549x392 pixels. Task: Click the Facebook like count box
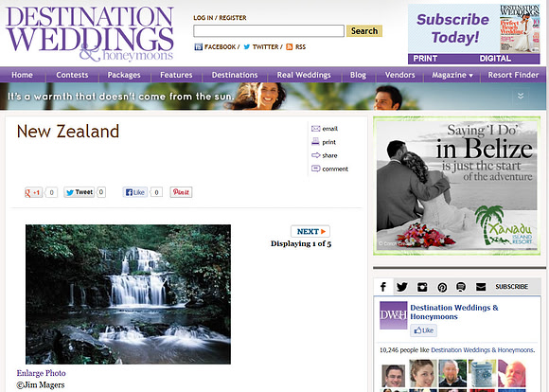156,192
